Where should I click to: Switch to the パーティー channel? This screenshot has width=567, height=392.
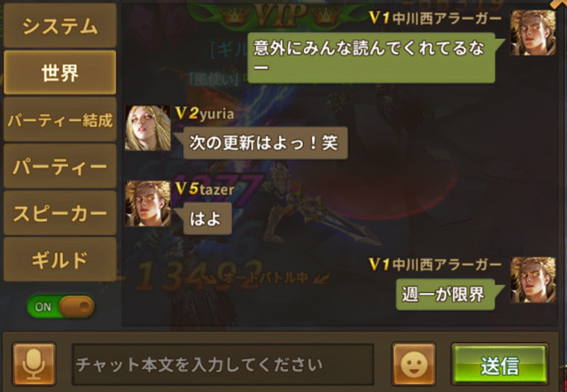click(x=60, y=165)
